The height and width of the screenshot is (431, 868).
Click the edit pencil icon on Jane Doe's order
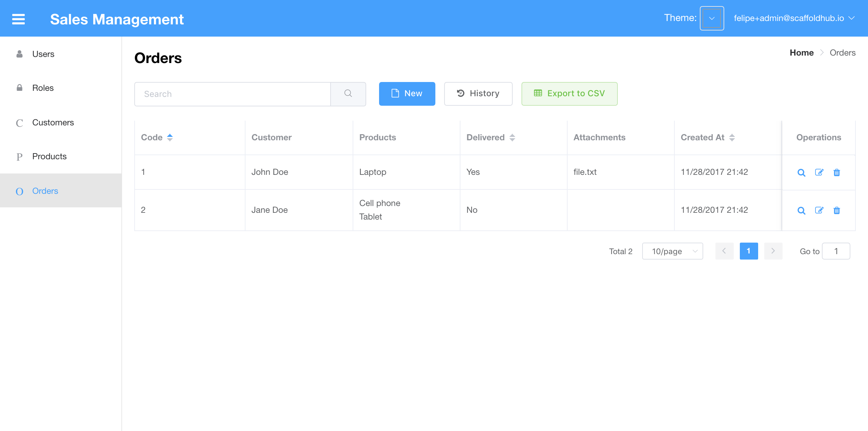pyautogui.click(x=819, y=210)
